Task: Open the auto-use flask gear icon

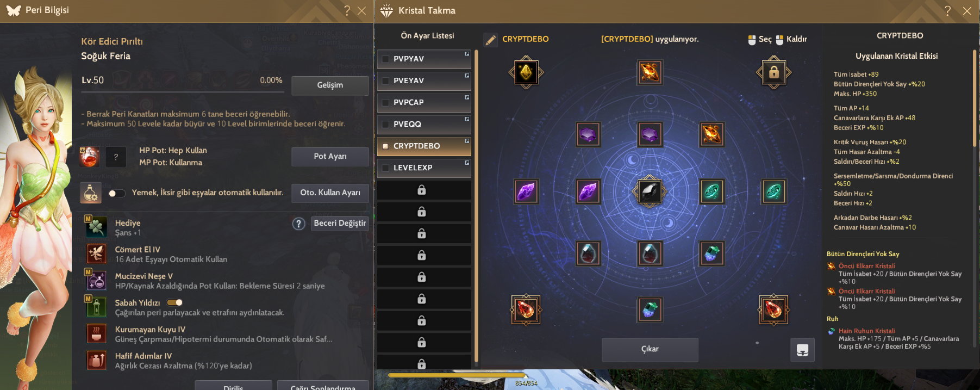Action: click(91, 193)
